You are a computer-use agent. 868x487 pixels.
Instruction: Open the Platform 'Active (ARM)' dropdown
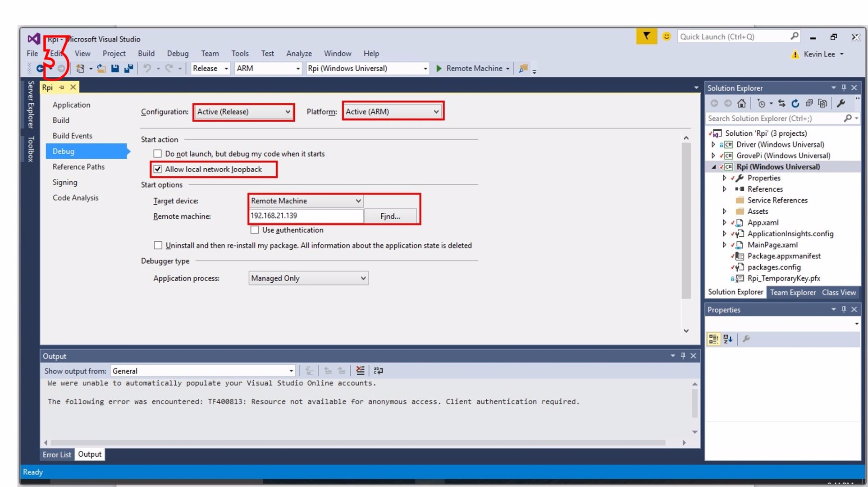click(x=393, y=112)
